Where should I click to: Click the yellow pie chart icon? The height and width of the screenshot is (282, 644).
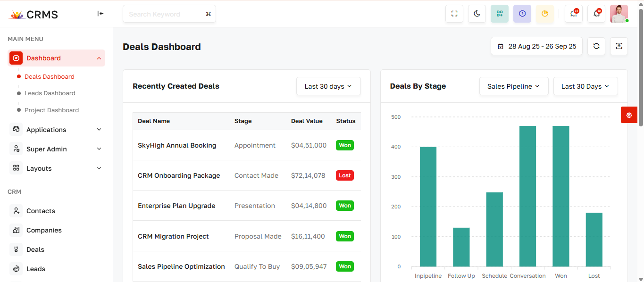[x=545, y=14]
